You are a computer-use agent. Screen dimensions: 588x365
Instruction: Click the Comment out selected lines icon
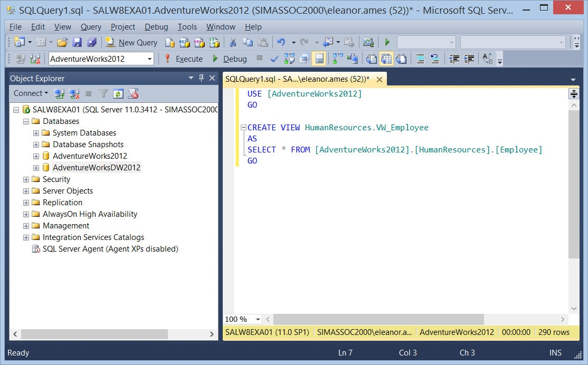[x=420, y=59]
